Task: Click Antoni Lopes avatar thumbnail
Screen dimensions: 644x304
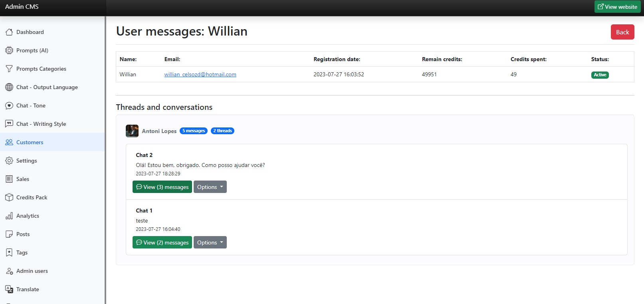Action: 132,131
